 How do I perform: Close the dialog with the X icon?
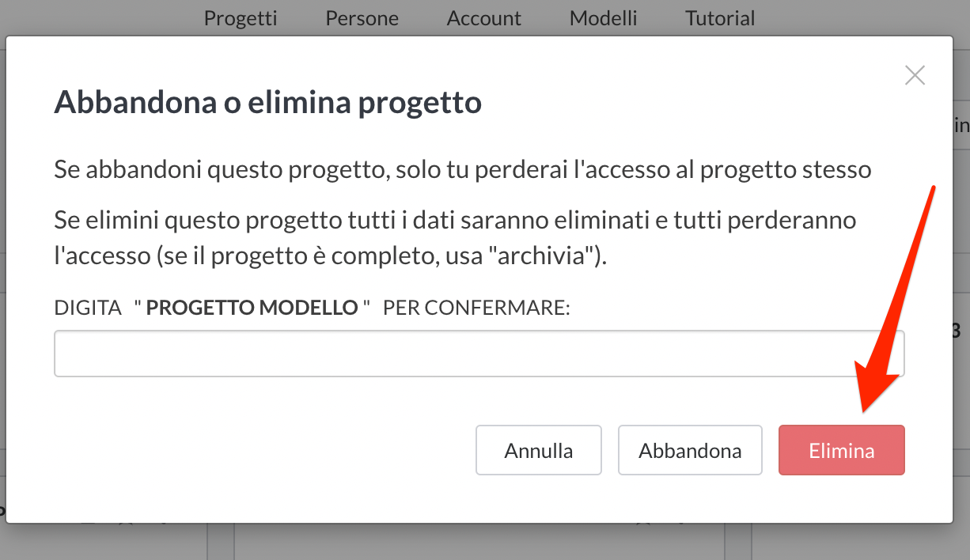pyautogui.click(x=915, y=76)
